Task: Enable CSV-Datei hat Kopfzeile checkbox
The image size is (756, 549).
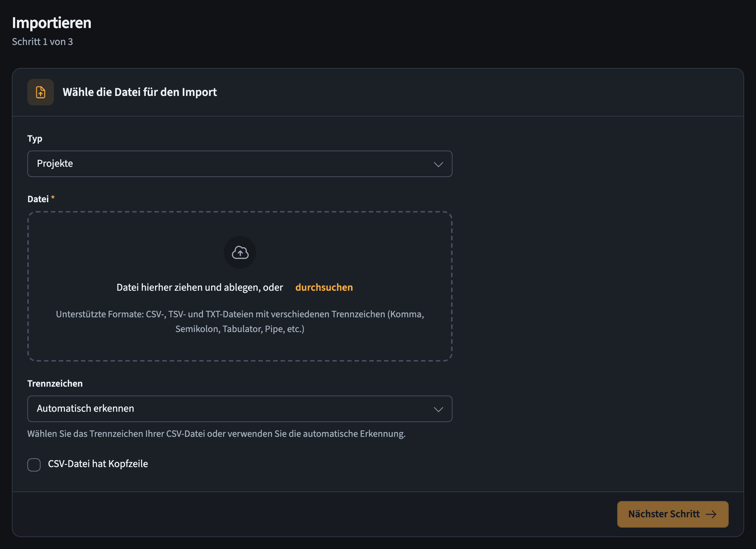Action: pyautogui.click(x=34, y=464)
